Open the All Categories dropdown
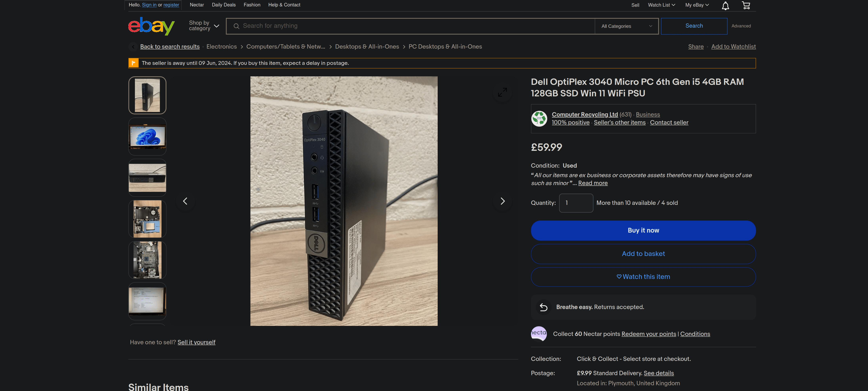Image resolution: width=868 pixels, height=391 pixels. 626,26
